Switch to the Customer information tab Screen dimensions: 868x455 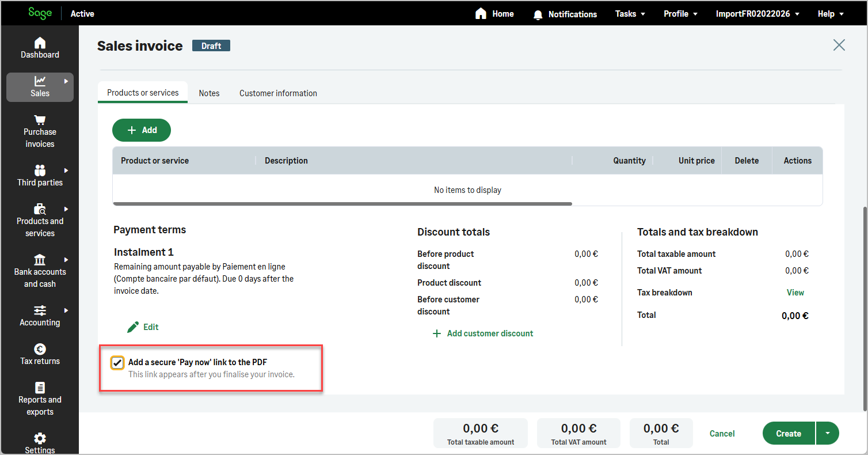[278, 93]
